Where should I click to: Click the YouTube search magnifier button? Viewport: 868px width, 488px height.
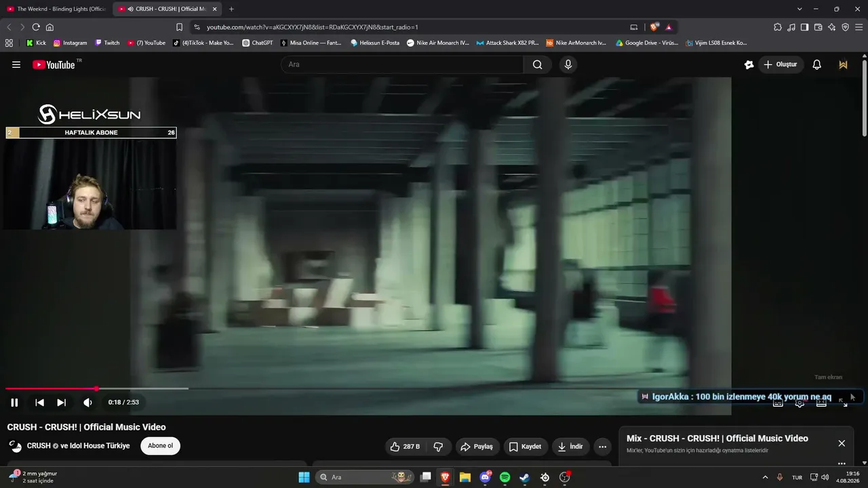538,64
